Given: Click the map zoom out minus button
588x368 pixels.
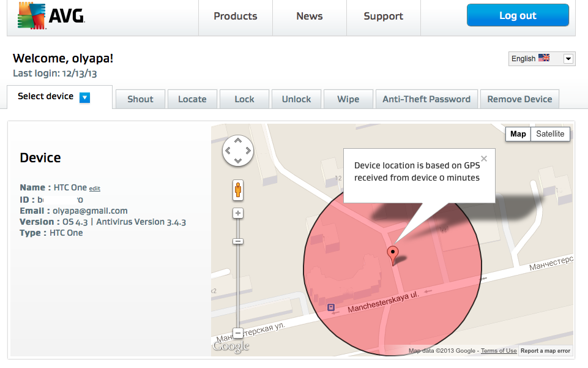Looking at the screenshot, I should pyautogui.click(x=238, y=334).
